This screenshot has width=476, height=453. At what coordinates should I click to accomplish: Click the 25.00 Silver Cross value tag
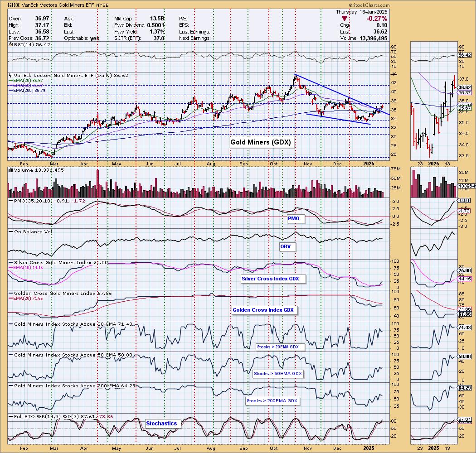point(465,270)
